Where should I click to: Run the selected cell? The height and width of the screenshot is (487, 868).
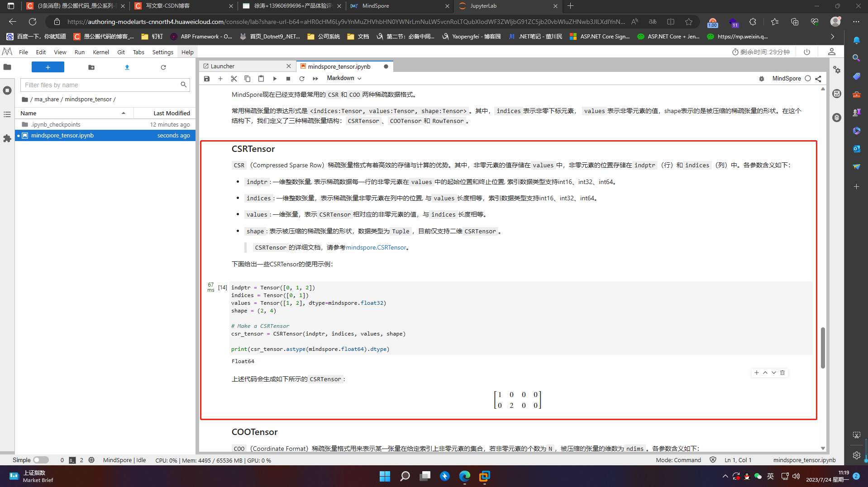(275, 79)
